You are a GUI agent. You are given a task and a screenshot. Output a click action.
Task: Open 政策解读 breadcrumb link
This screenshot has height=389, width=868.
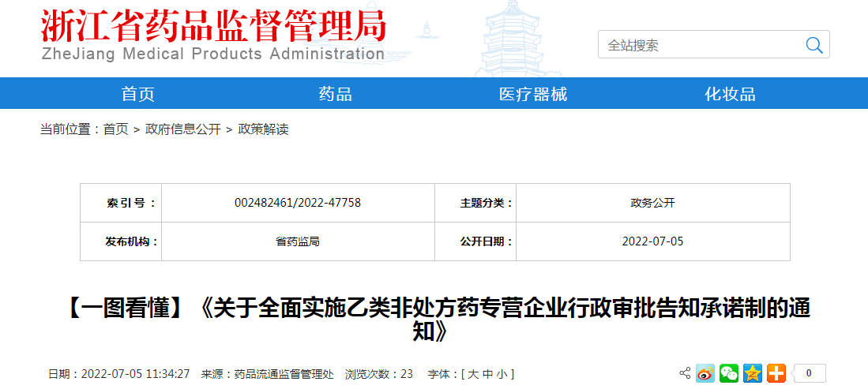pyautogui.click(x=264, y=129)
